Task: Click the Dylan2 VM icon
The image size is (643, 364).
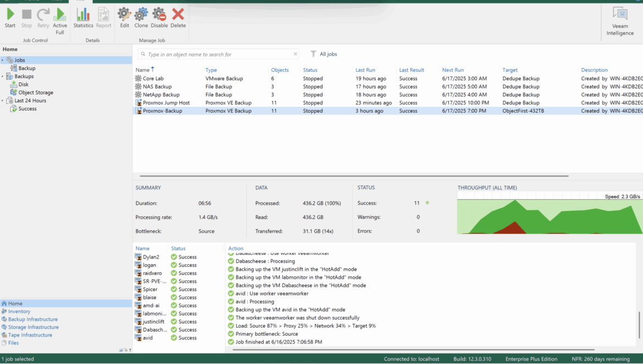Action: click(x=138, y=257)
